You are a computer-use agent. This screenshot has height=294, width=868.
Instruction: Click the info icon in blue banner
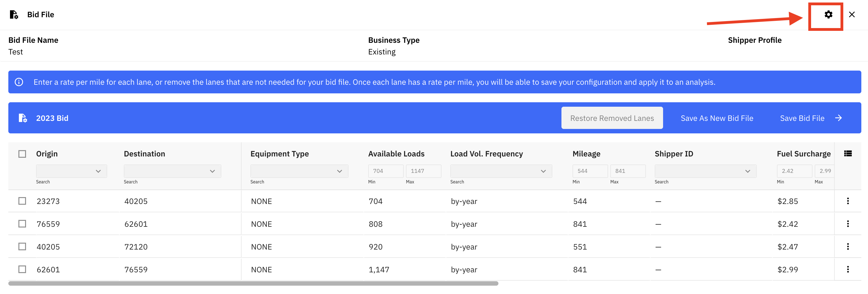click(x=19, y=82)
